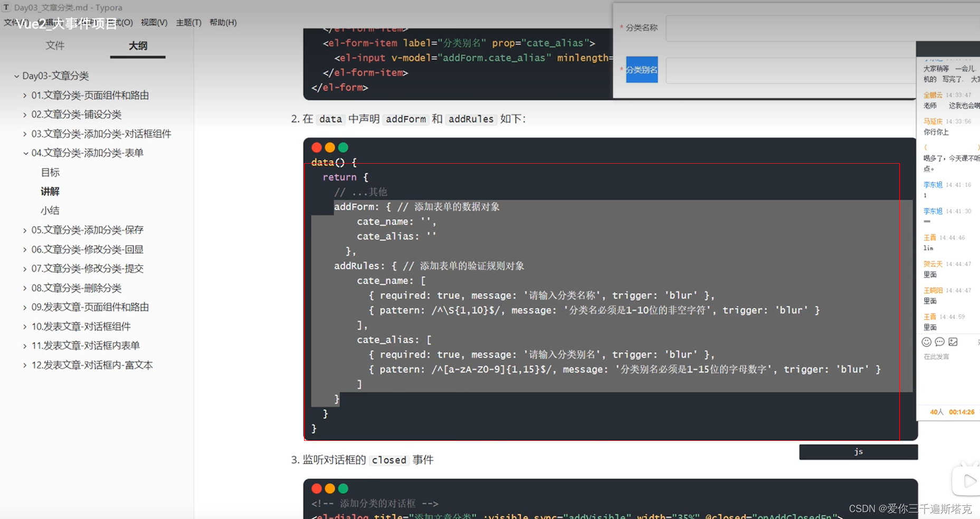
Task: Select the 讲解 outline sub-item
Action: click(50, 191)
